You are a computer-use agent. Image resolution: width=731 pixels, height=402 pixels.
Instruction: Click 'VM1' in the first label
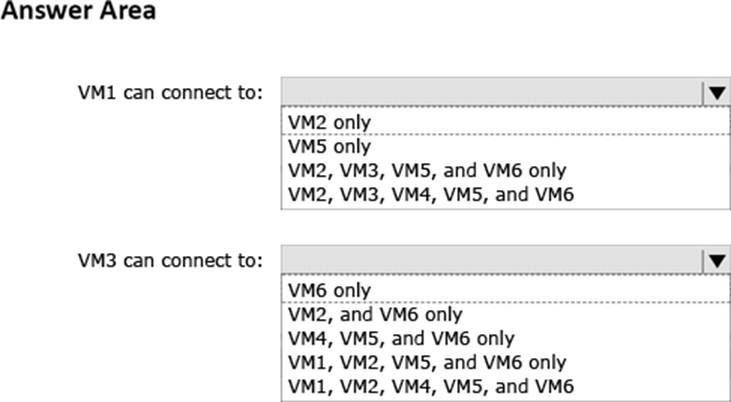pos(96,93)
